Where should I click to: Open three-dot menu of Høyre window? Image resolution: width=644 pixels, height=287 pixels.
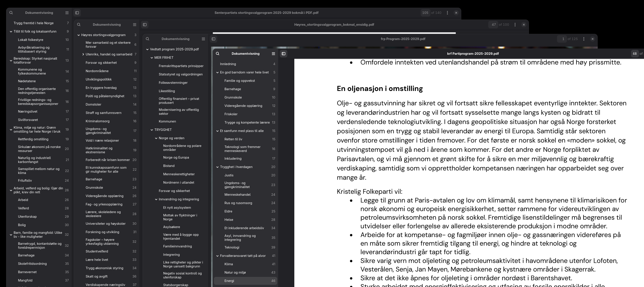pos(515,24)
